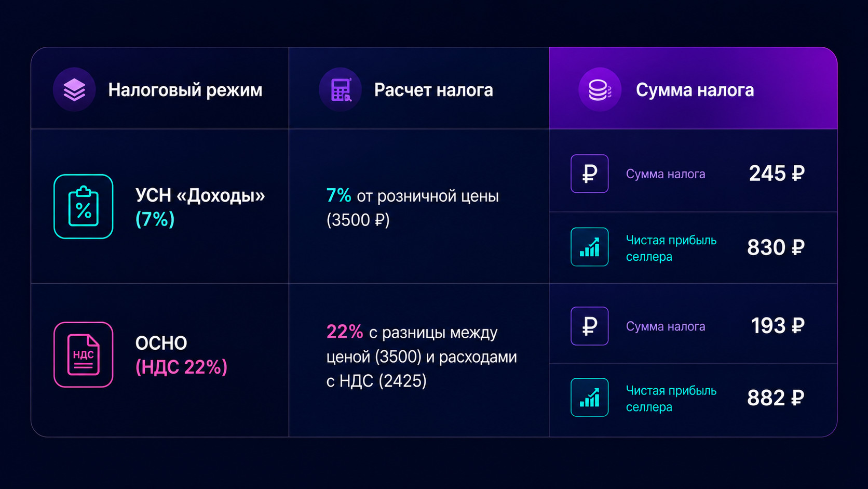Click the calculator icon beside Расчет налога
The height and width of the screenshot is (489, 868).
pyautogui.click(x=341, y=89)
